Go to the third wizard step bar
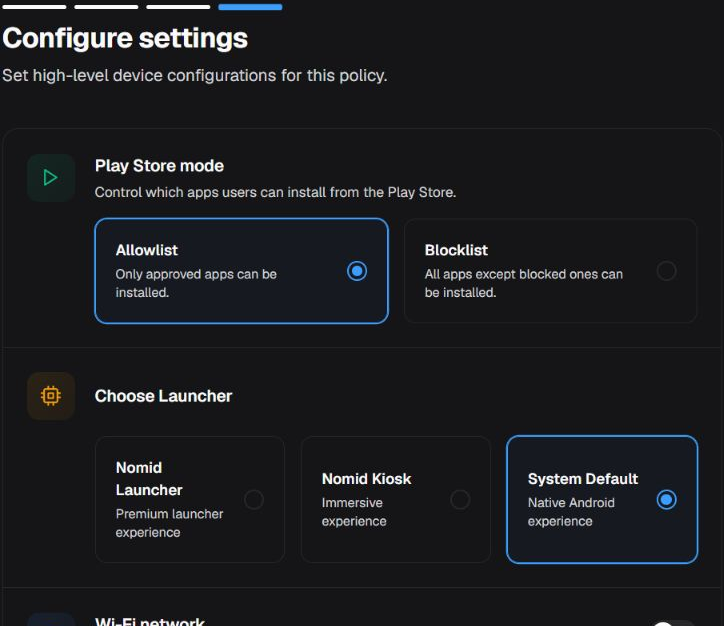 point(178,7)
